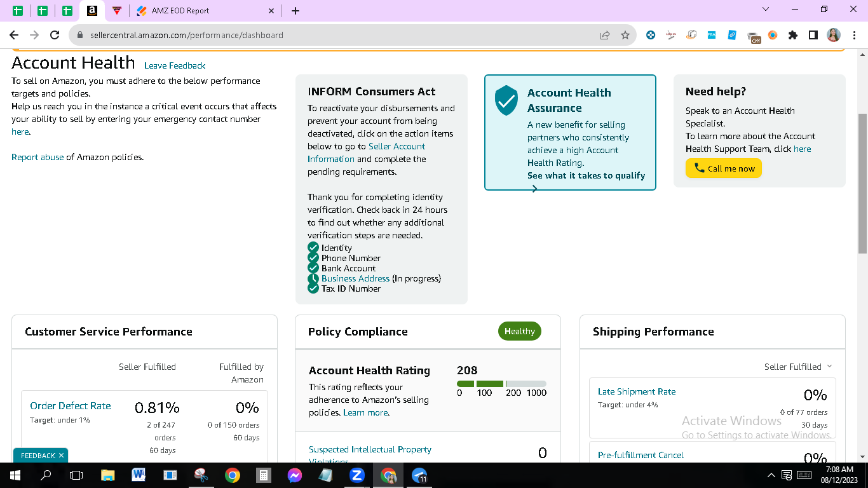Open the Late Shipment Rate link
This screenshot has height=488, width=868.
click(637, 391)
